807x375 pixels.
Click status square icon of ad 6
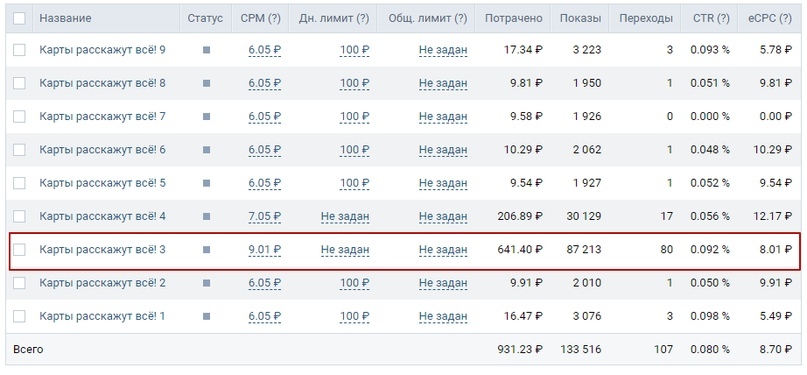(x=206, y=150)
